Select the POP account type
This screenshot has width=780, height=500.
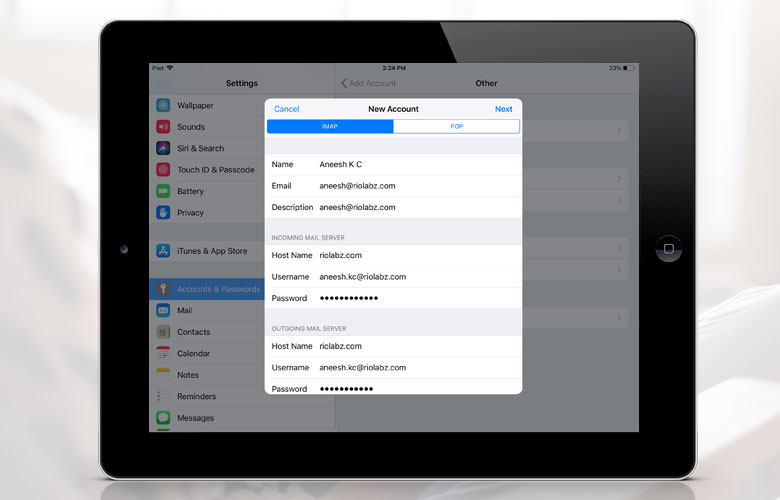[456, 127]
